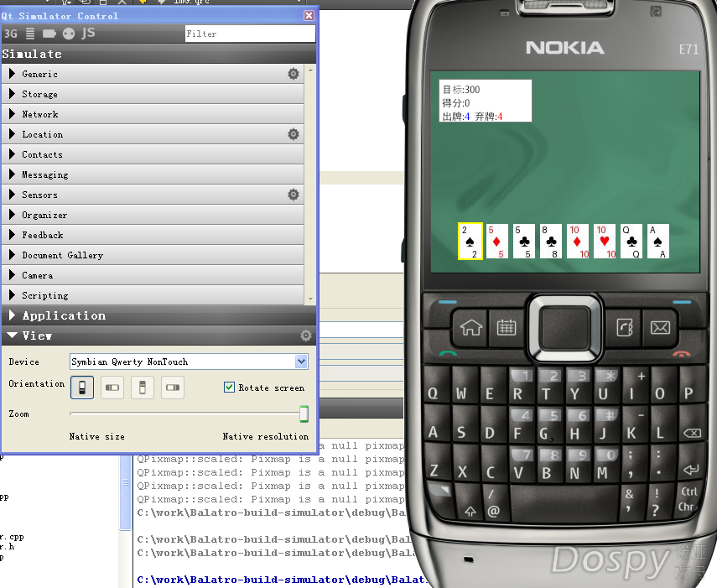Click the shift arrow key on phone keyboard
The image size is (717, 588).
coord(470,511)
